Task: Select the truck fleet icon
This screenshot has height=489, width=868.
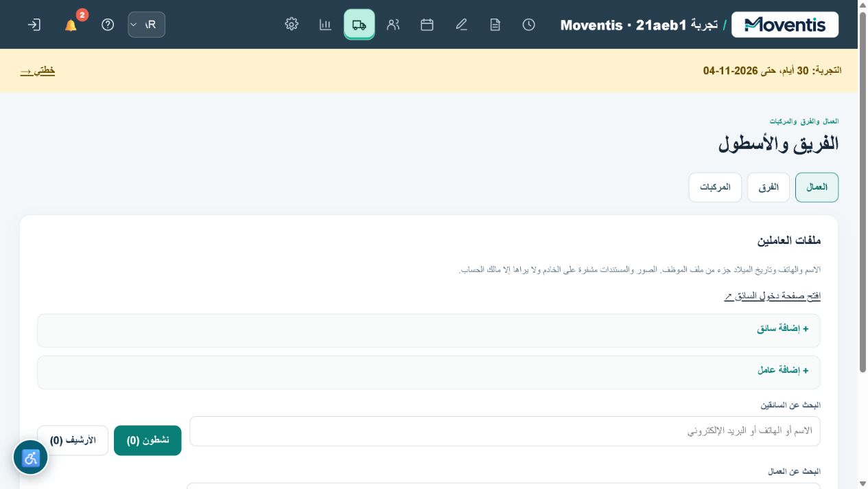Action: (359, 25)
